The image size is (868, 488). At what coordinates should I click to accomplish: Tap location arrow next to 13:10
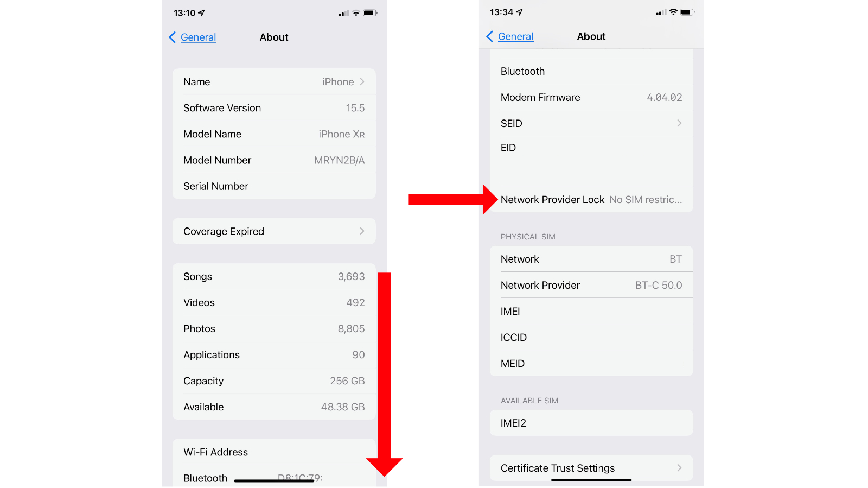click(x=201, y=12)
